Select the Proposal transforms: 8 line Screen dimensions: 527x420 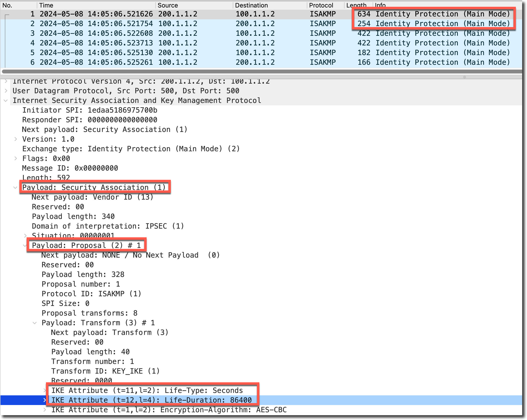click(90, 313)
